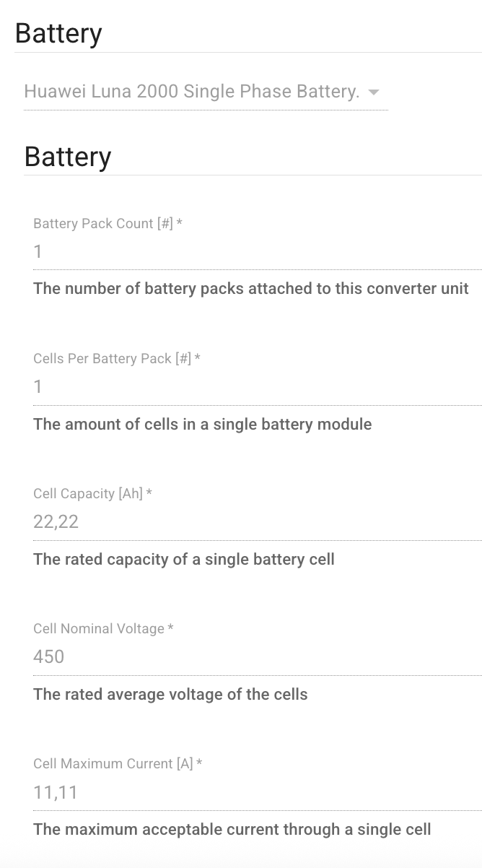Click the second Battery section heading
The image size is (482, 868).
pyautogui.click(x=68, y=156)
